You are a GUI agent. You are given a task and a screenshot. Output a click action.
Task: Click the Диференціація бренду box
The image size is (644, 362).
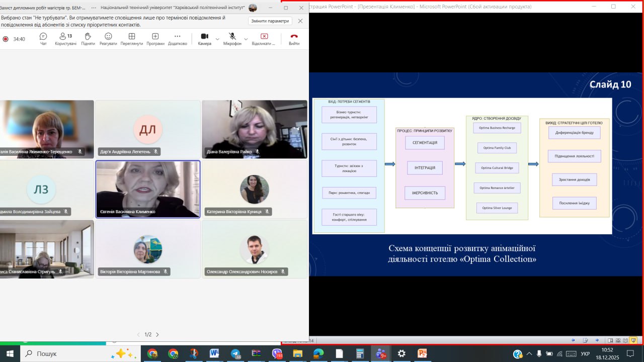(574, 133)
